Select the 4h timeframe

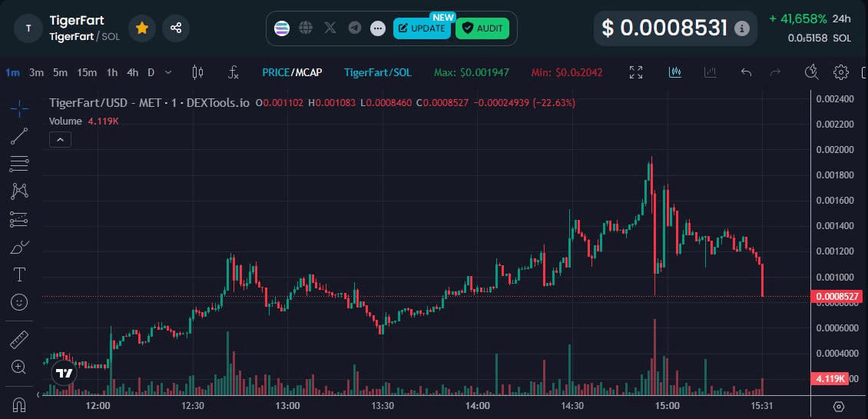pos(132,72)
